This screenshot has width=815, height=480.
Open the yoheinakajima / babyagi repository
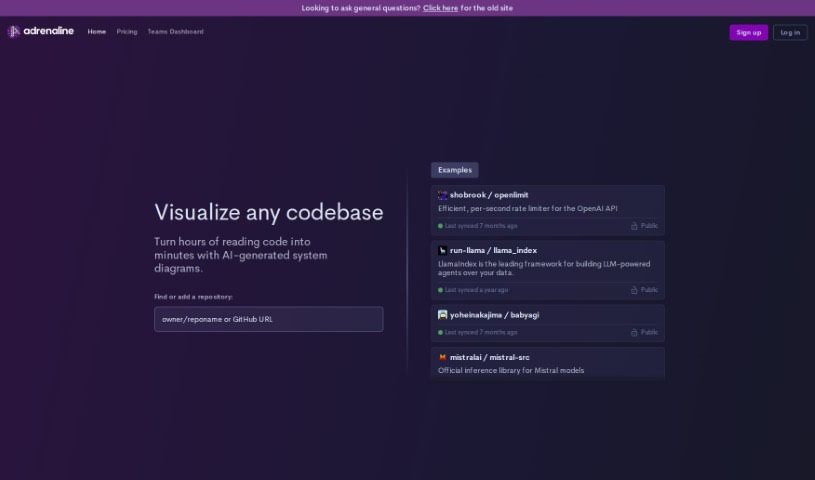(x=548, y=323)
